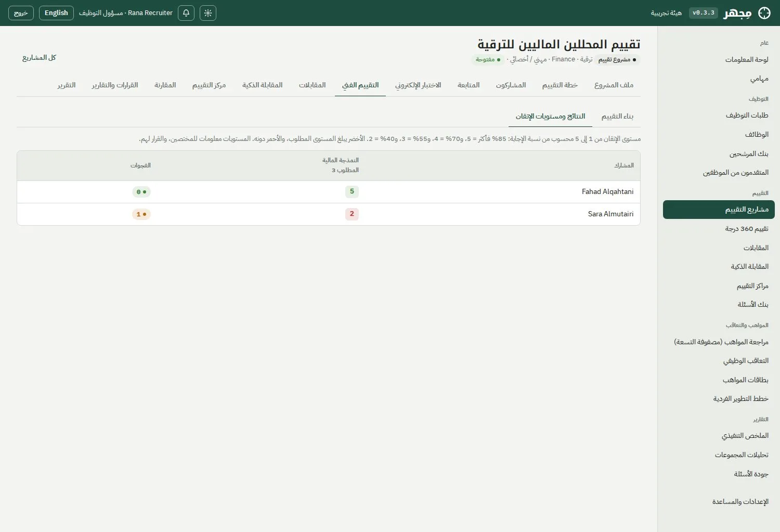Switch language to English
Viewport: 780px width, 532px height.
pyautogui.click(x=56, y=13)
